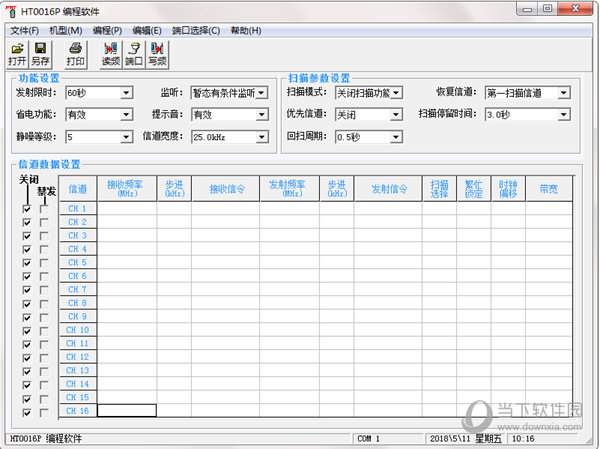Click the CH 5 channel row button
Viewport: 600px width, 449px height.
(77, 262)
